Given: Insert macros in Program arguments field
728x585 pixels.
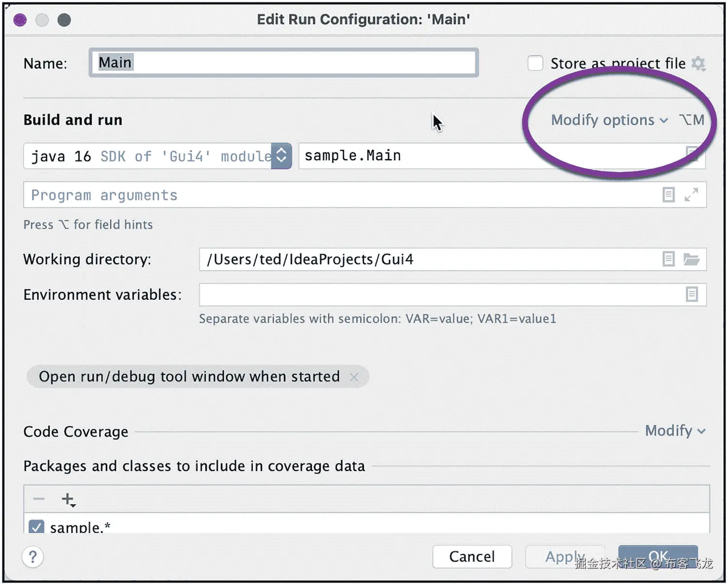Looking at the screenshot, I should [x=669, y=195].
